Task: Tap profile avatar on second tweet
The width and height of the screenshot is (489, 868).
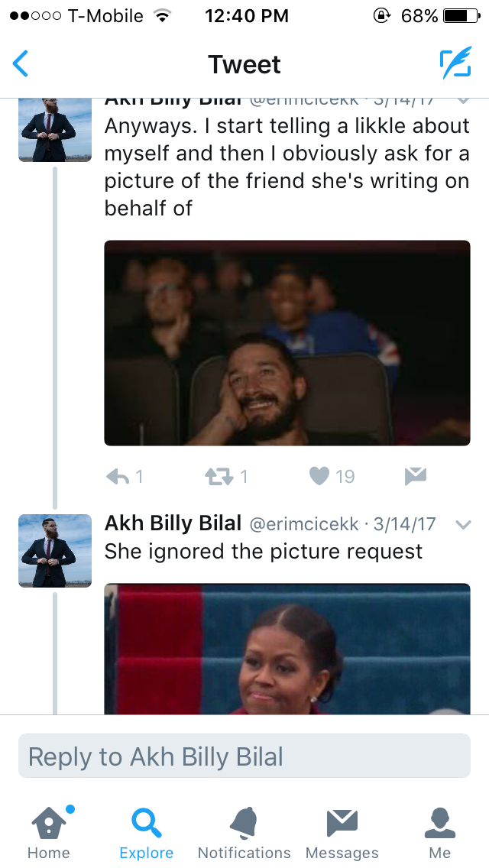Action: 55,551
